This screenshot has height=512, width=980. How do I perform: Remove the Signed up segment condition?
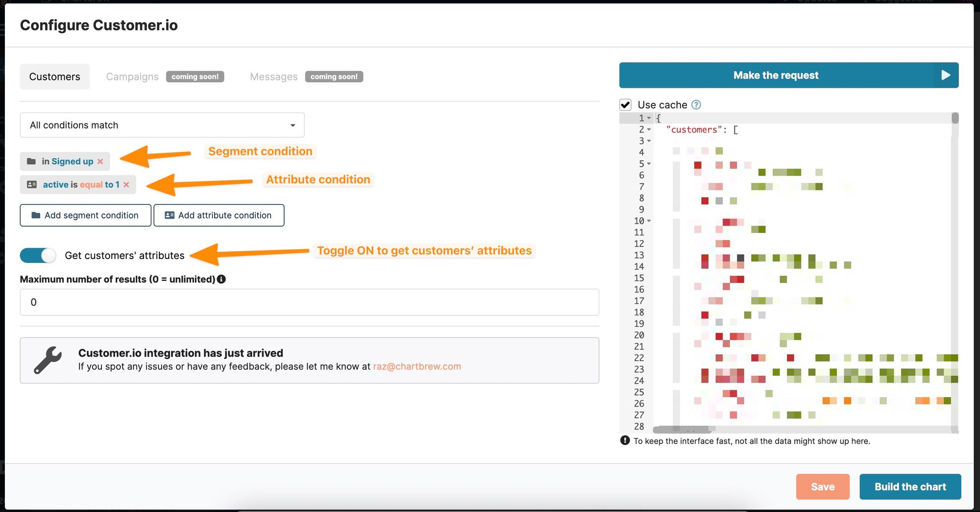coord(100,161)
